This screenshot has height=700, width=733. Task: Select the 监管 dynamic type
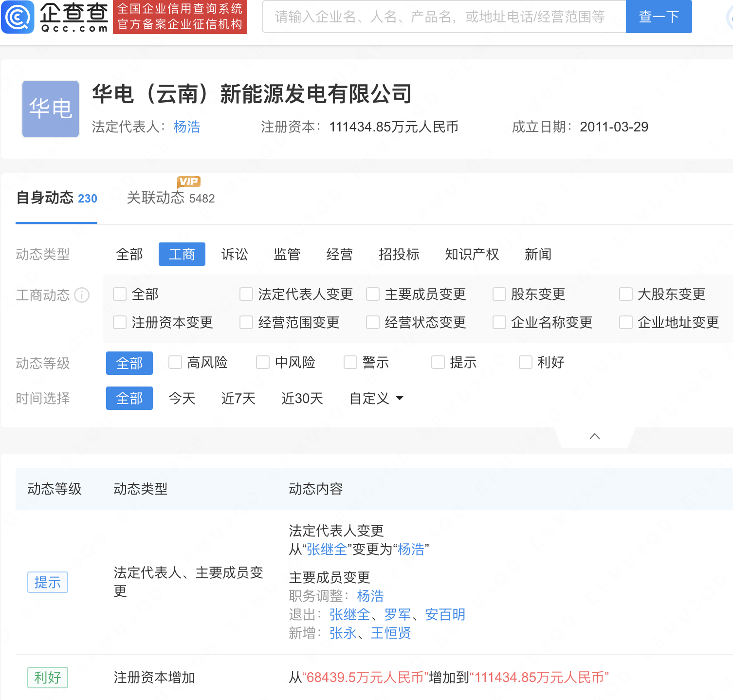click(287, 254)
